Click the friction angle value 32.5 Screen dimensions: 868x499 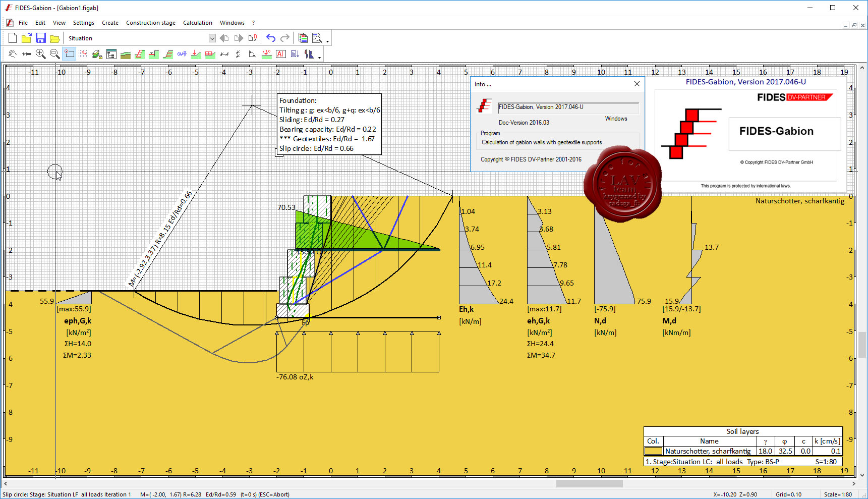[x=785, y=451]
